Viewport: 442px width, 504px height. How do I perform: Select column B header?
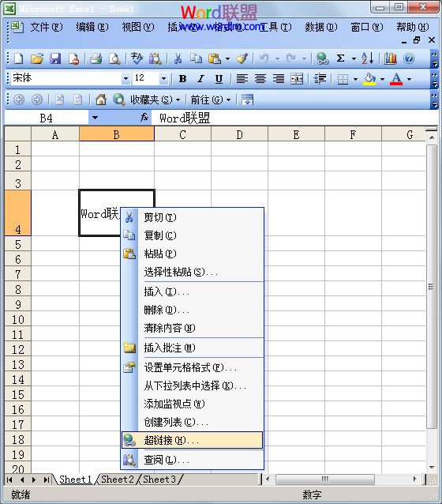click(117, 134)
